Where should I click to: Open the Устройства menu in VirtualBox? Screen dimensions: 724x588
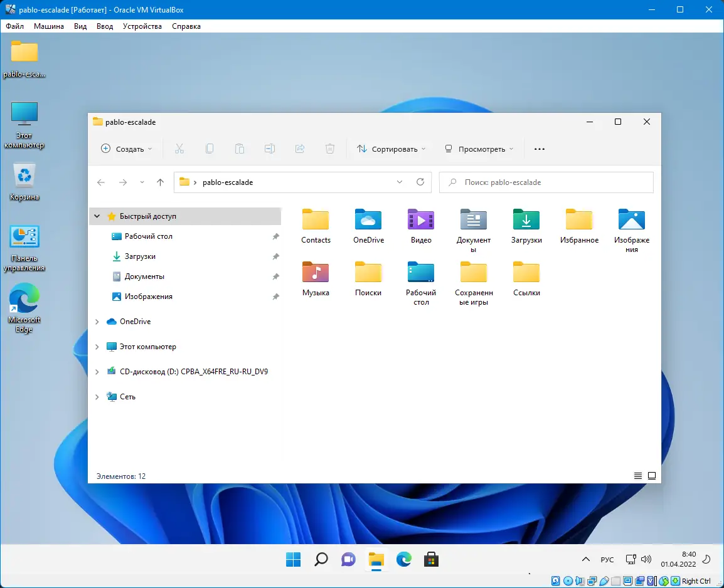(142, 26)
